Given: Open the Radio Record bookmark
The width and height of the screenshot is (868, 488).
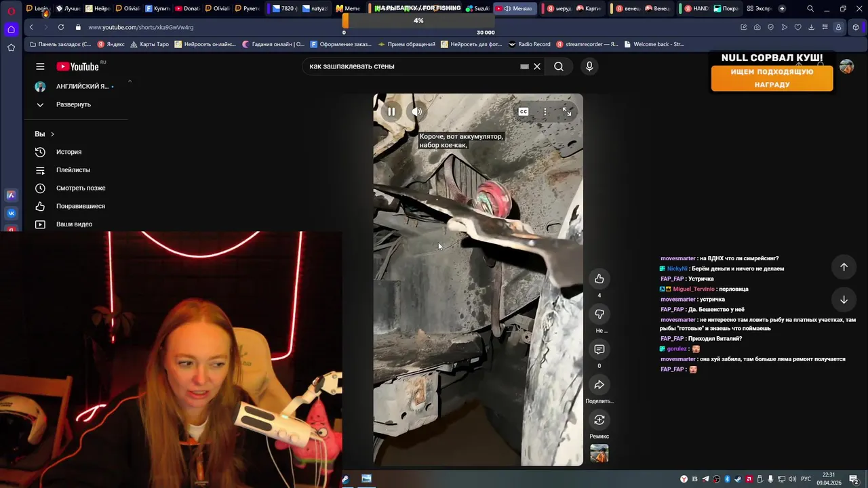Looking at the screenshot, I should [530, 44].
